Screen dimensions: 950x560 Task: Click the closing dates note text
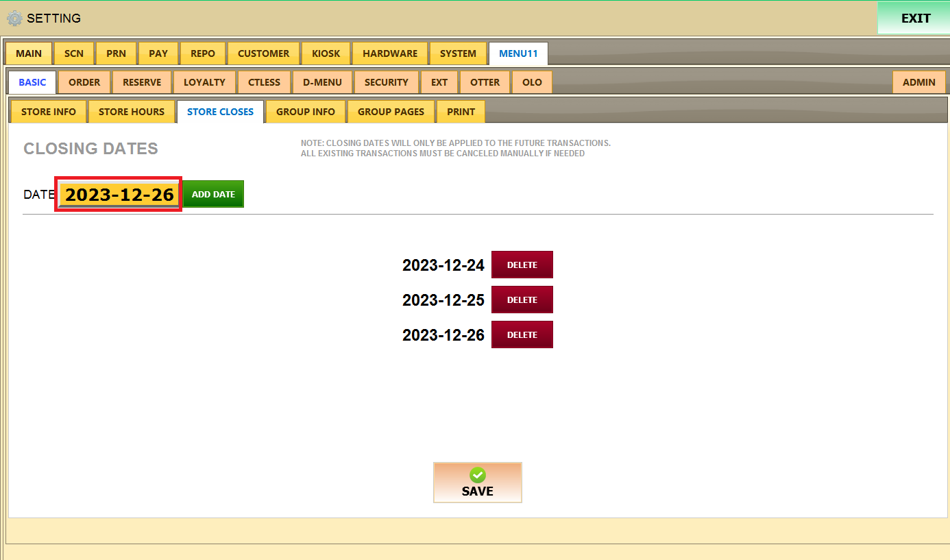coord(456,148)
